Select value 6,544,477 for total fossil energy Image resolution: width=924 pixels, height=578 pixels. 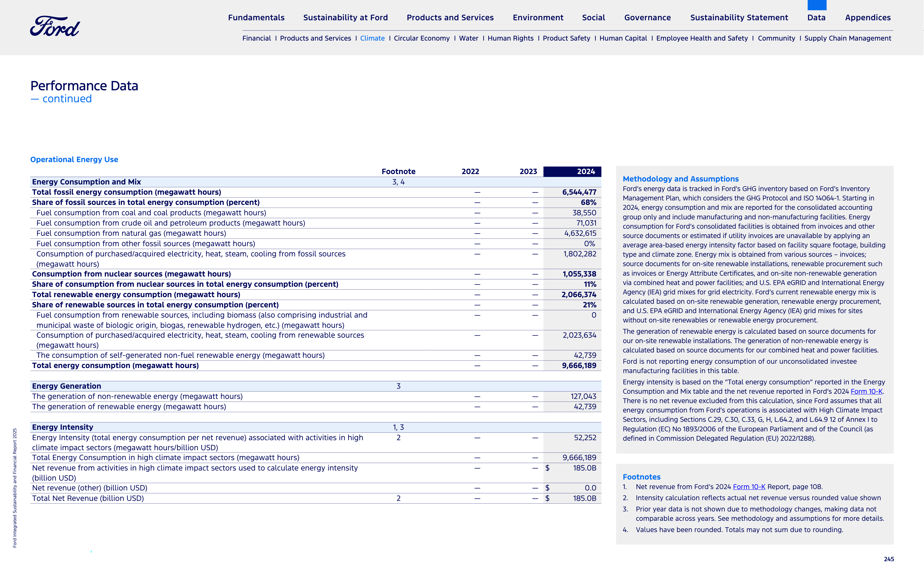click(579, 192)
